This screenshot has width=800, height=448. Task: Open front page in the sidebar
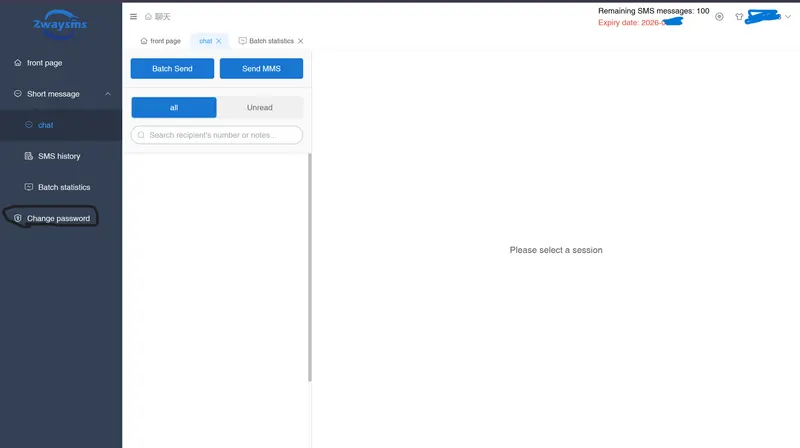pos(61,63)
